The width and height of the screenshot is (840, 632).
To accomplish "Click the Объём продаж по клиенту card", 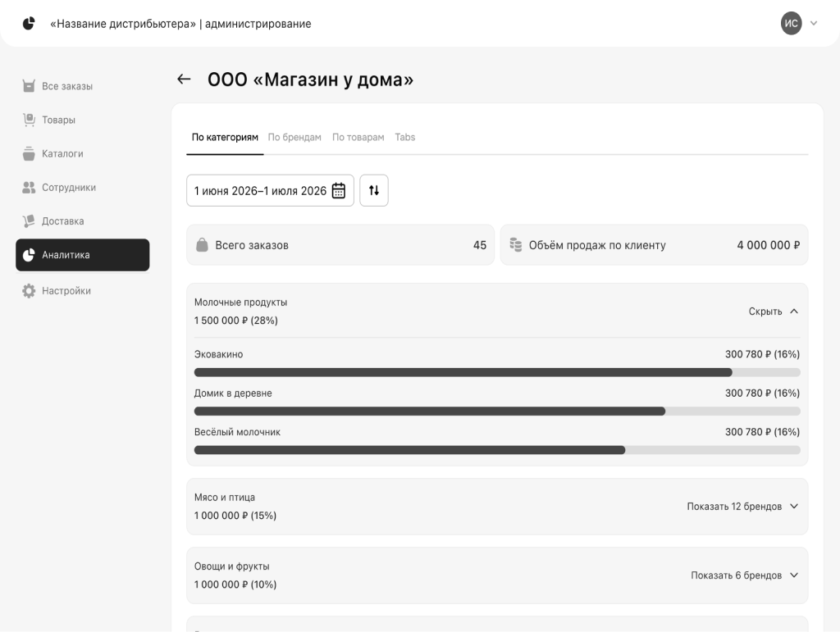I will click(x=654, y=244).
